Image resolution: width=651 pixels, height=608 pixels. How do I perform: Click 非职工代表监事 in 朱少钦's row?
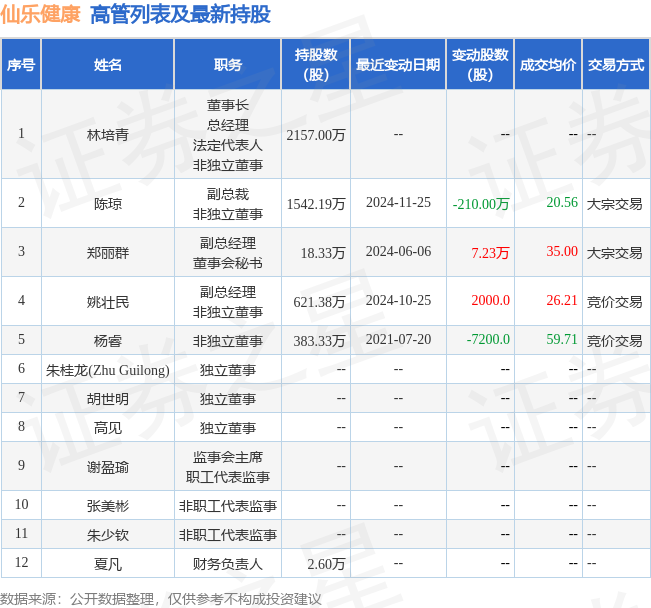click(228, 535)
